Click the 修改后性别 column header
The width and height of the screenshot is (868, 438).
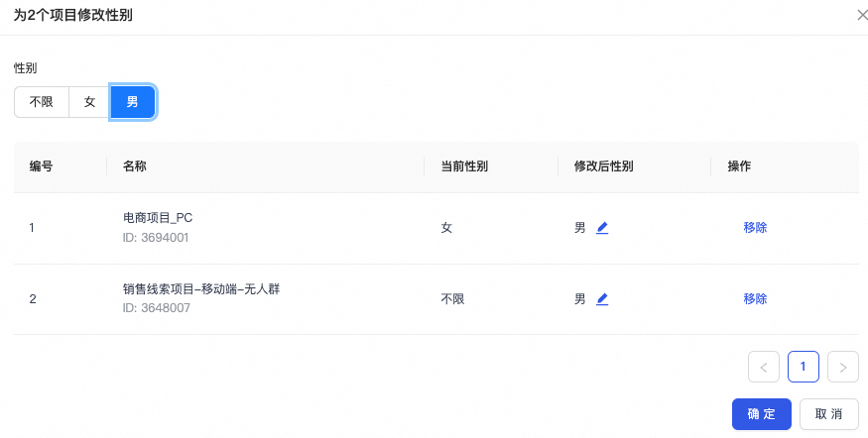603,166
